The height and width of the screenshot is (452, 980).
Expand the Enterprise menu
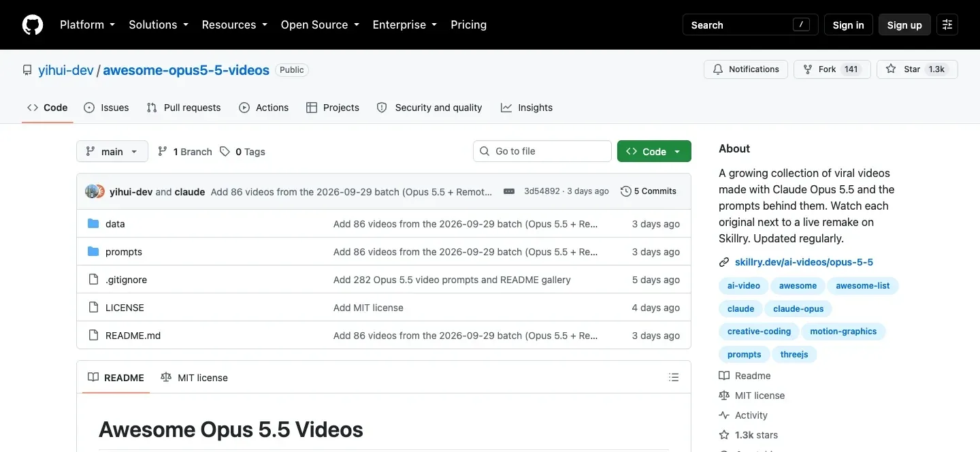(404, 25)
